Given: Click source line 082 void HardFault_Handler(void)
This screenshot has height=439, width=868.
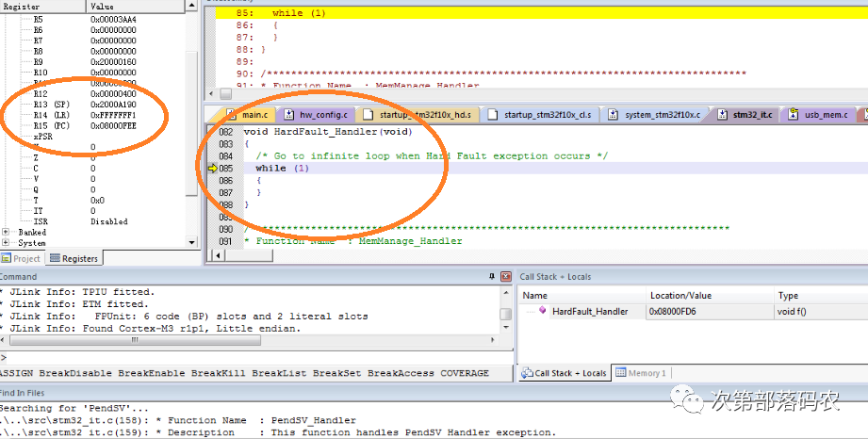Looking at the screenshot, I should click(328, 132).
